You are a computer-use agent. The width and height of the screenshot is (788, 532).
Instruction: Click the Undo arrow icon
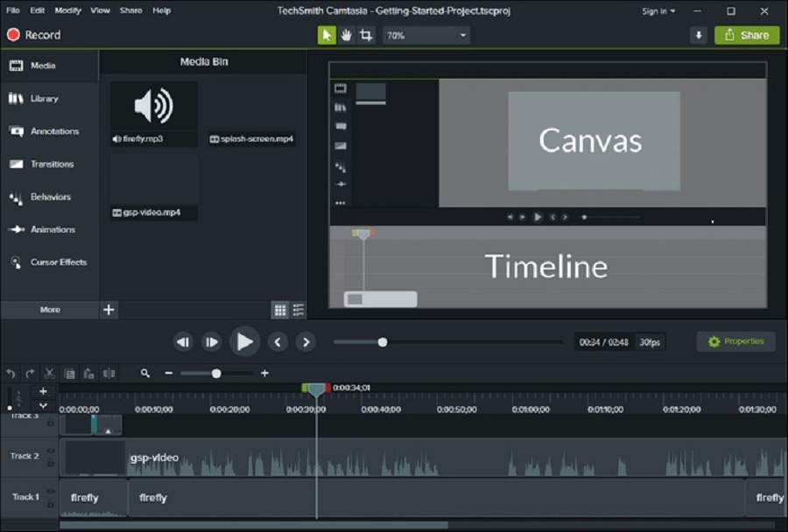[11, 374]
